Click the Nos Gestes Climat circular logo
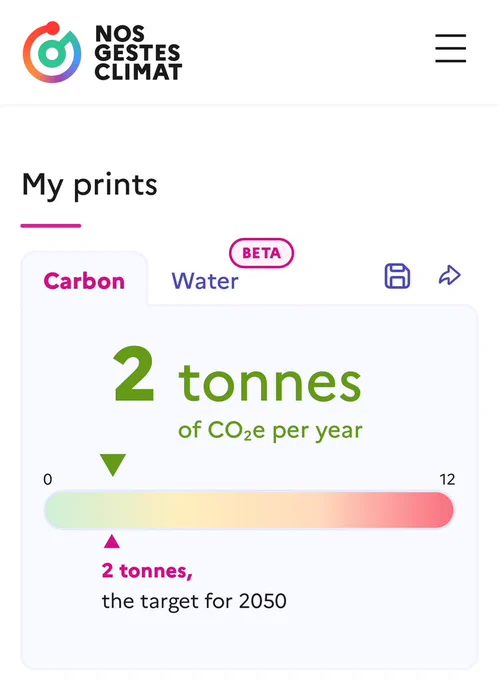This screenshot has width=499, height=680. tap(52, 52)
